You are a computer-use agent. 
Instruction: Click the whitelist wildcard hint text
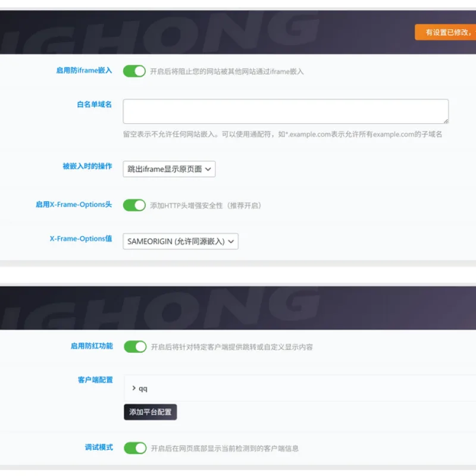click(x=282, y=134)
